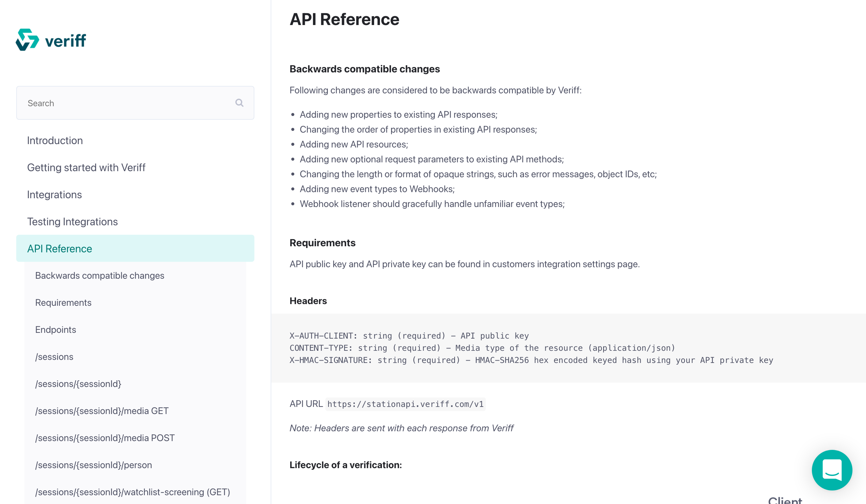The image size is (866, 504).
Task: Focus the Search input field
Action: tap(135, 103)
